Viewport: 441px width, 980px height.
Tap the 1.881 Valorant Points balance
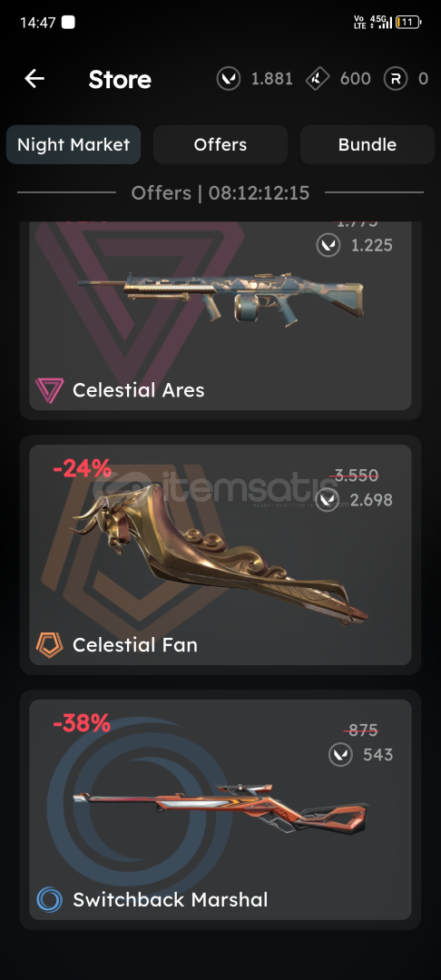[271, 79]
